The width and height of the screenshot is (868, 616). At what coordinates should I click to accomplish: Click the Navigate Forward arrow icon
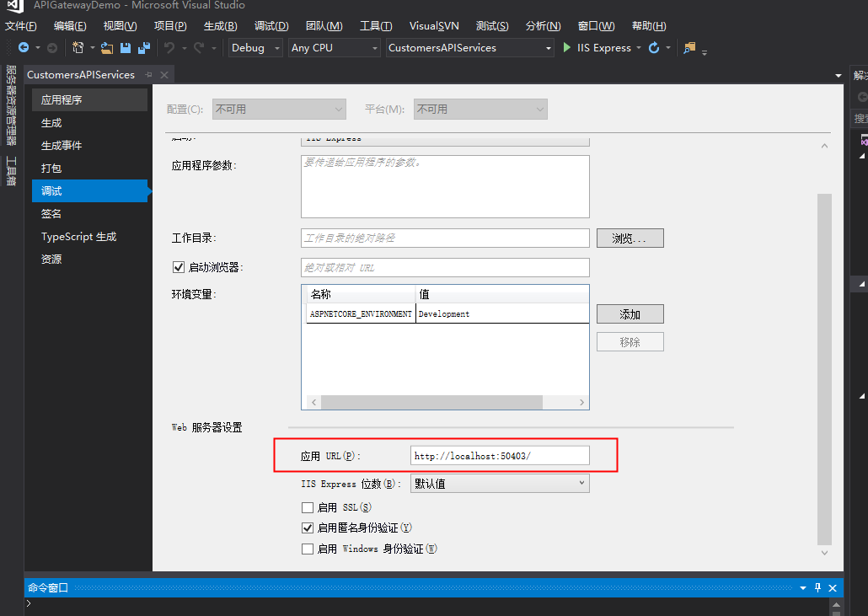pyautogui.click(x=52, y=47)
